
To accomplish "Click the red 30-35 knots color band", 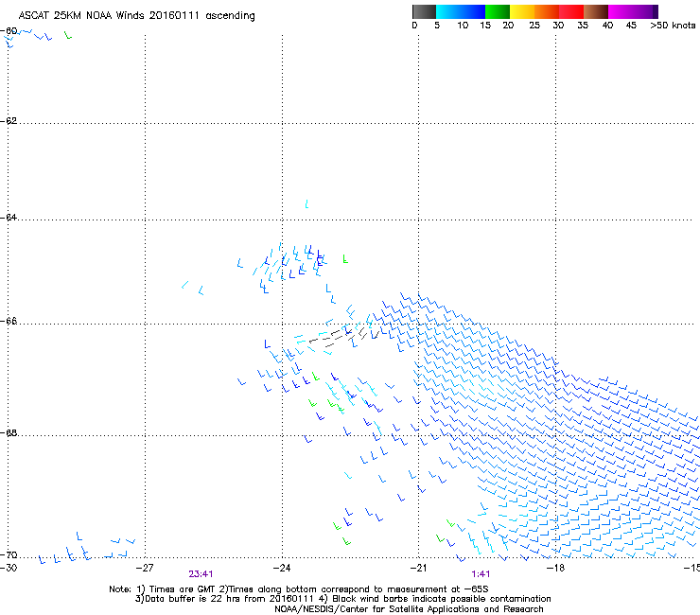I will tap(571, 11).
